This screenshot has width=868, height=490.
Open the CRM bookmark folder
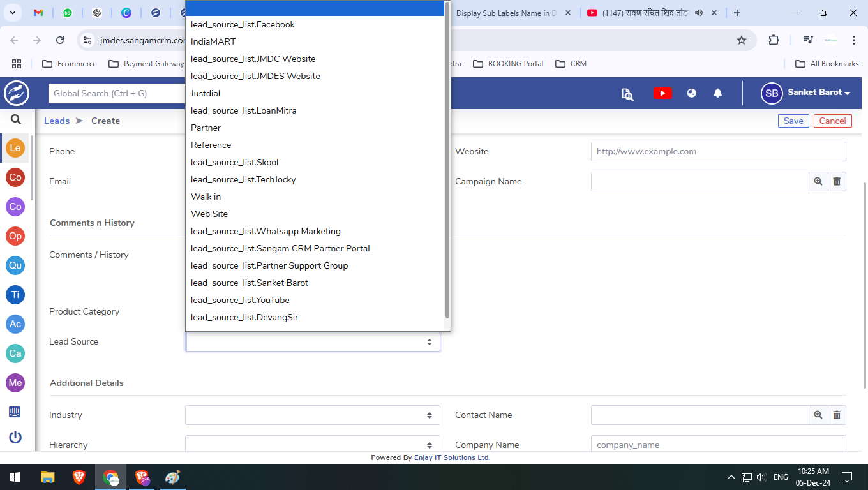pos(571,64)
